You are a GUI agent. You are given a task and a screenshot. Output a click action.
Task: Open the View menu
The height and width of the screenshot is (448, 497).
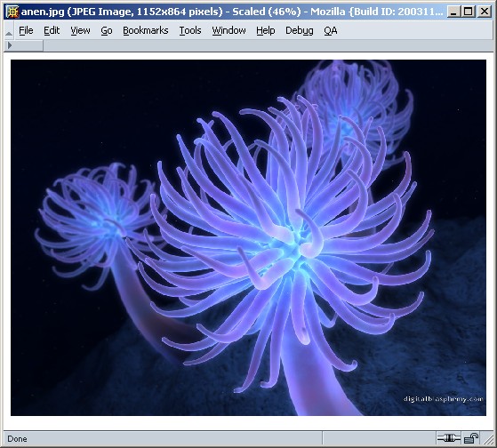click(80, 30)
